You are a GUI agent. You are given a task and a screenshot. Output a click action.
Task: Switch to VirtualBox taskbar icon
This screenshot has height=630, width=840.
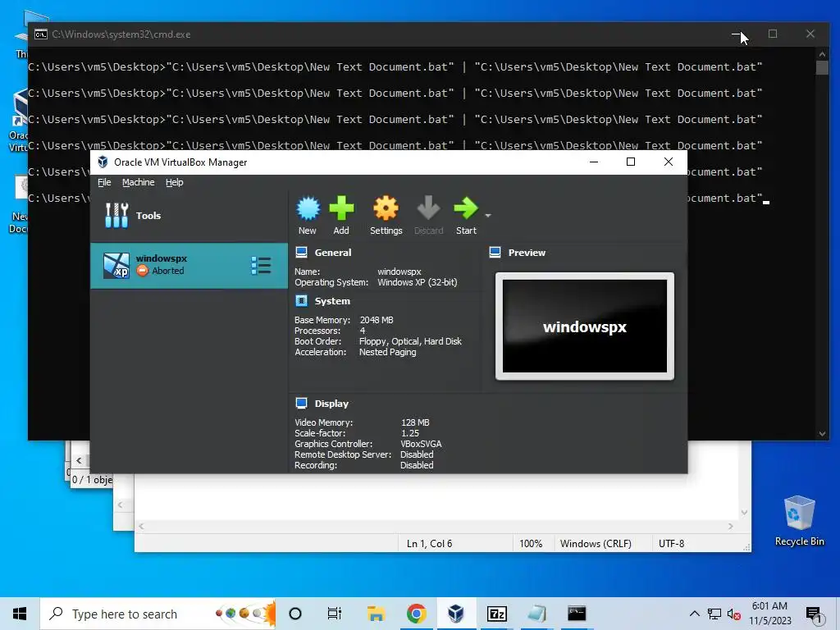[x=456, y=614]
